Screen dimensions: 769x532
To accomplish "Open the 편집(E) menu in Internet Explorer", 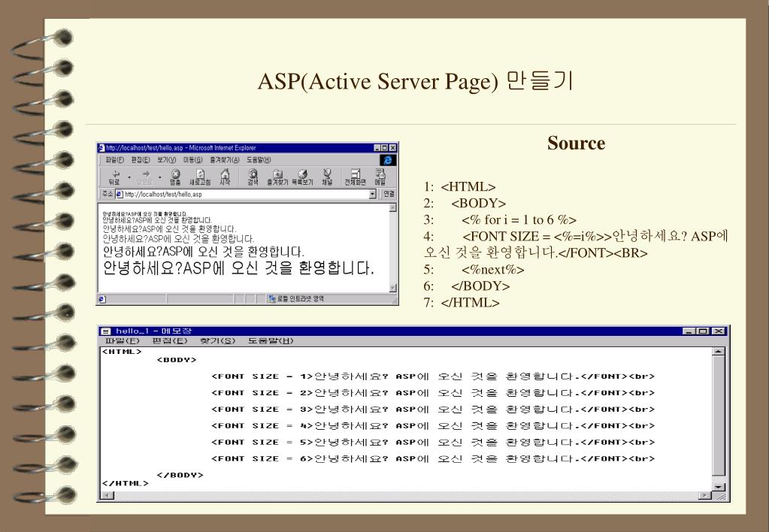I will coord(141,160).
